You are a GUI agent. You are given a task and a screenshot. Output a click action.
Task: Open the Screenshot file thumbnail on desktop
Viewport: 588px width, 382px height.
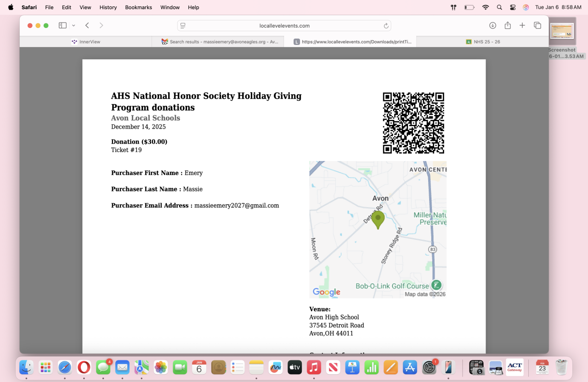tap(562, 31)
